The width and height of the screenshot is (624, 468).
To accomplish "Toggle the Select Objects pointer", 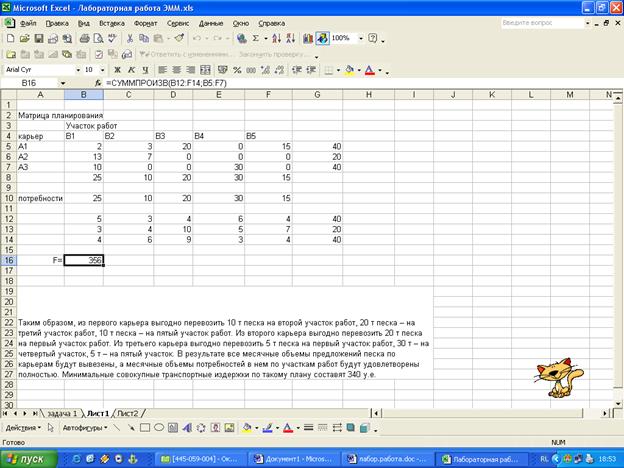I will (x=50, y=428).
